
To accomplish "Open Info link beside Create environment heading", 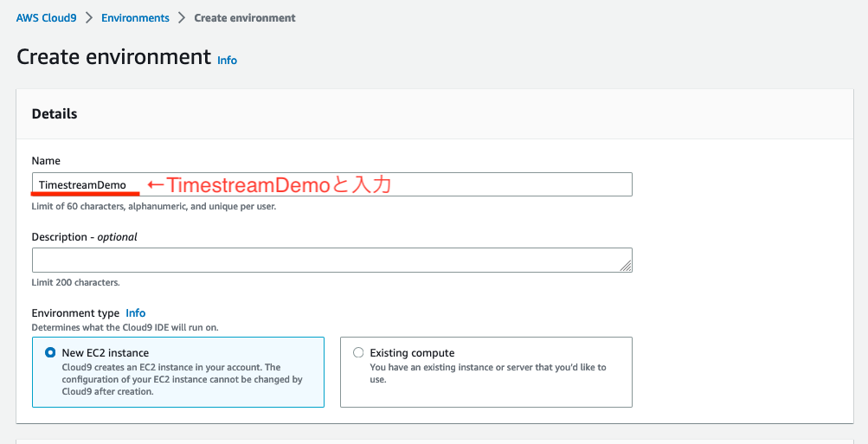I will (227, 60).
